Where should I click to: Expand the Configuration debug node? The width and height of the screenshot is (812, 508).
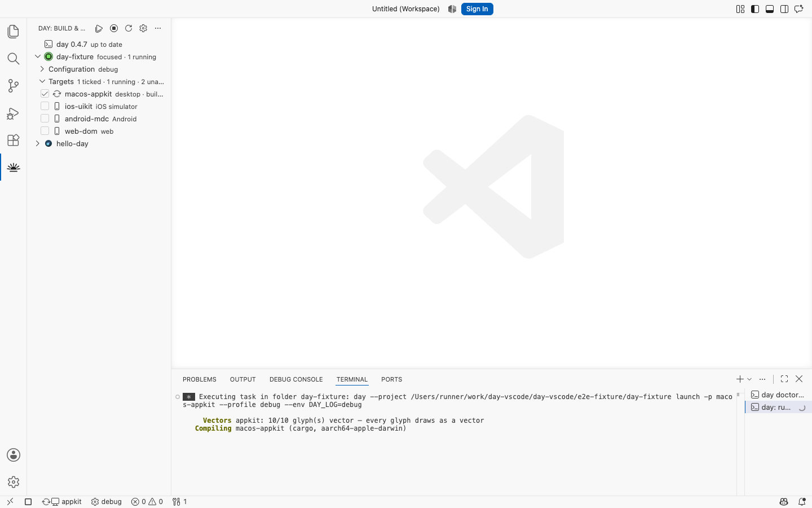[42, 69]
